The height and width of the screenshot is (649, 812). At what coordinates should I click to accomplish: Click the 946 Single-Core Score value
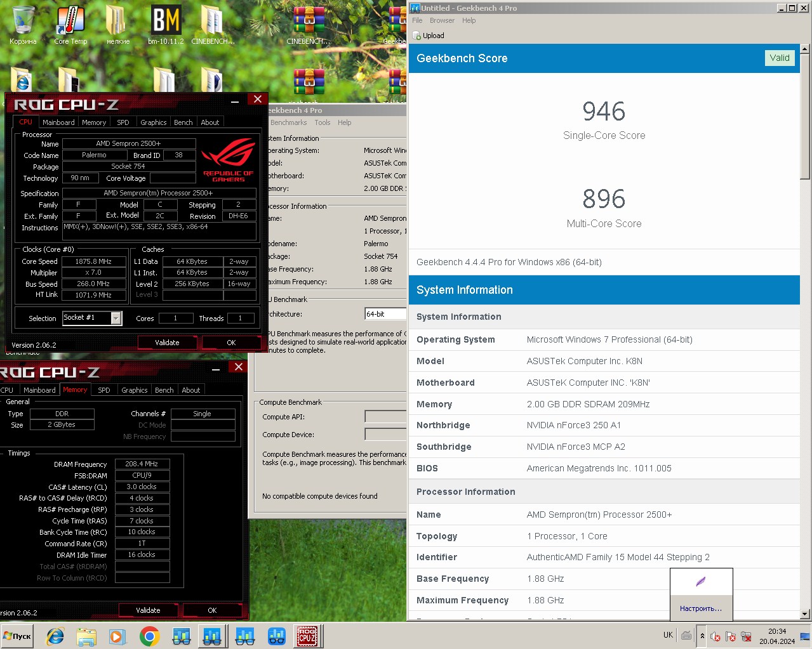604,112
